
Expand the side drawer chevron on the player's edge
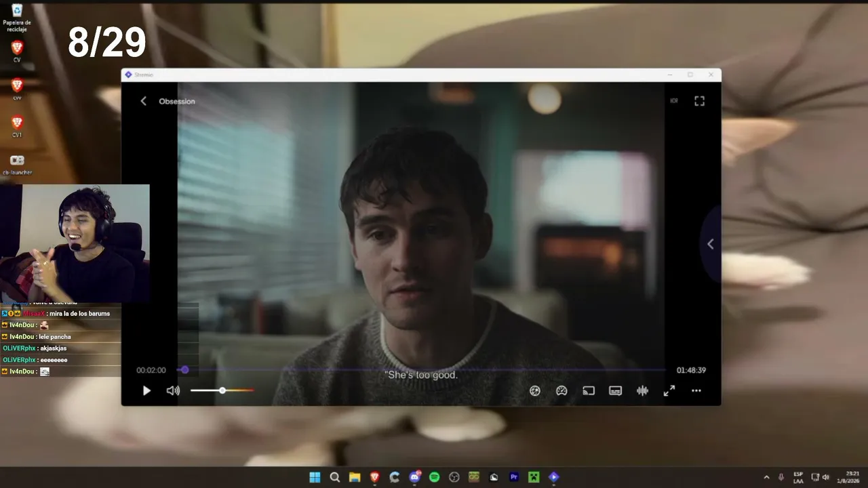711,244
